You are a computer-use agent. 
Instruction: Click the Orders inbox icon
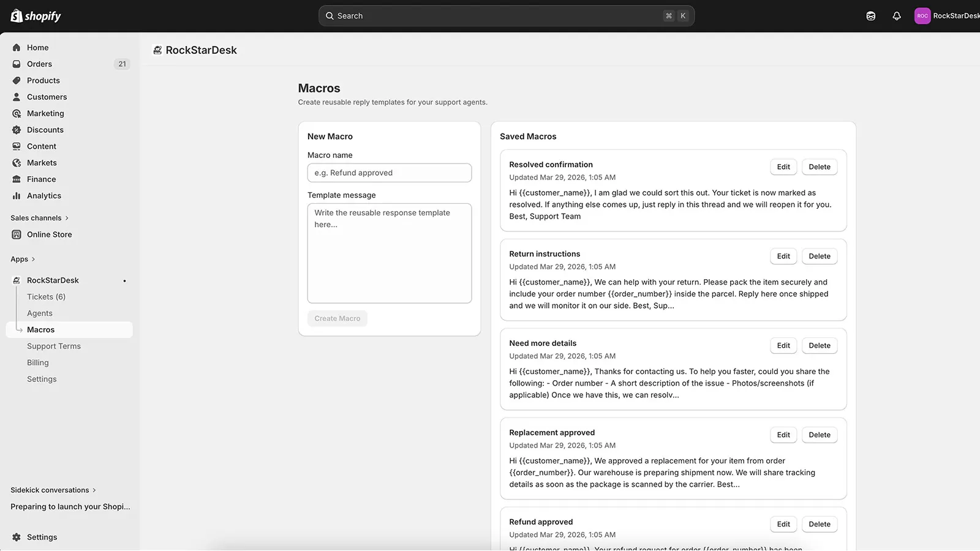(x=17, y=64)
